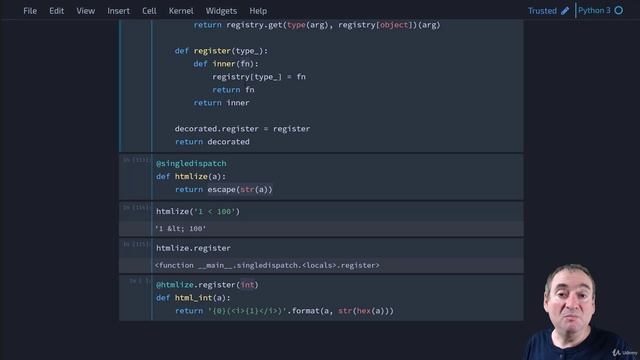Click the 'registry[type_] = fn' line
The image size is (640, 360).
(x=259, y=77)
